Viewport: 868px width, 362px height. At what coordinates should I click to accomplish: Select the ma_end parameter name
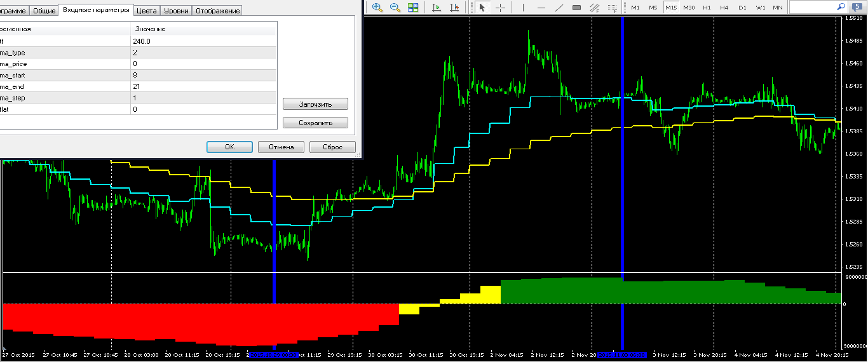pos(12,87)
